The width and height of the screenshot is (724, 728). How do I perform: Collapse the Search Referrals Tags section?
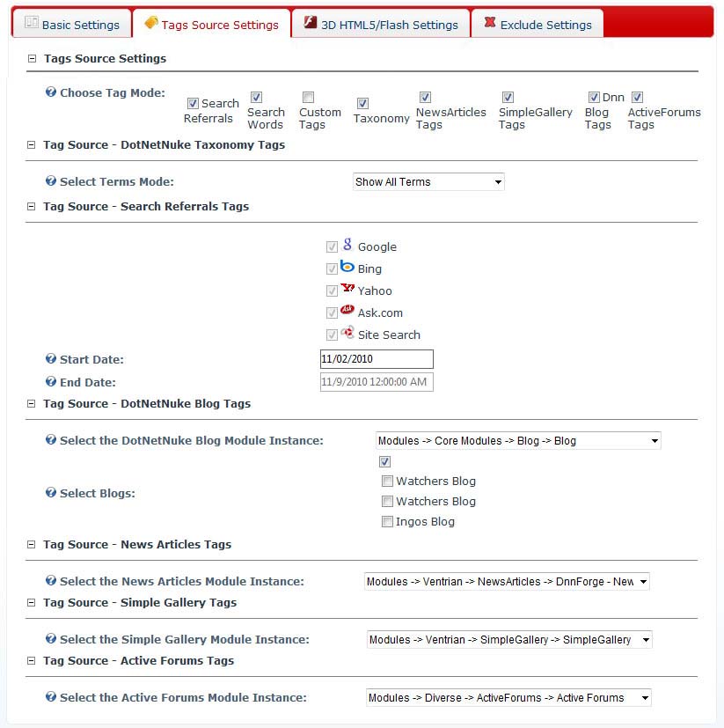(x=31, y=206)
